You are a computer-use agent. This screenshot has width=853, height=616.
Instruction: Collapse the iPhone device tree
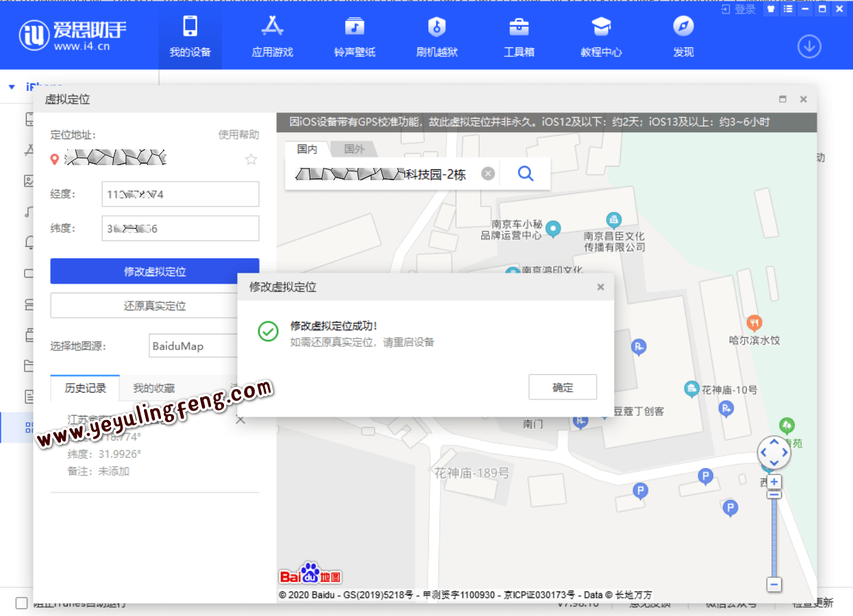coord(12,87)
